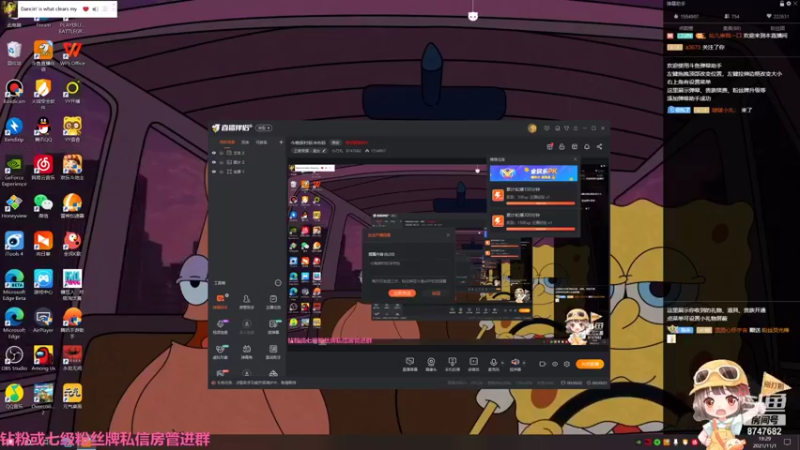Click the user avatar in streaming app title bar
This screenshot has width=800, height=450.
point(532,128)
